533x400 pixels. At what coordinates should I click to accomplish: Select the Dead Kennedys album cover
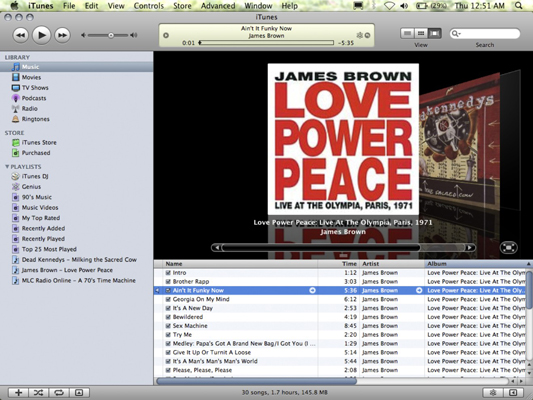[459, 141]
